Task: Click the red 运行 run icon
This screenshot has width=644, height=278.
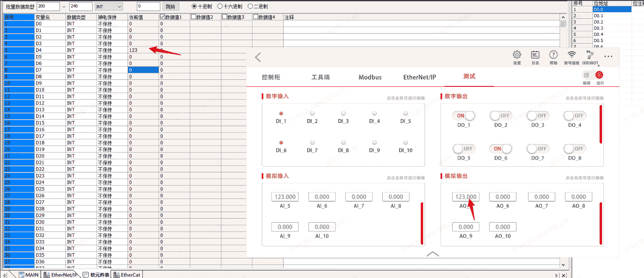Action: (x=599, y=75)
